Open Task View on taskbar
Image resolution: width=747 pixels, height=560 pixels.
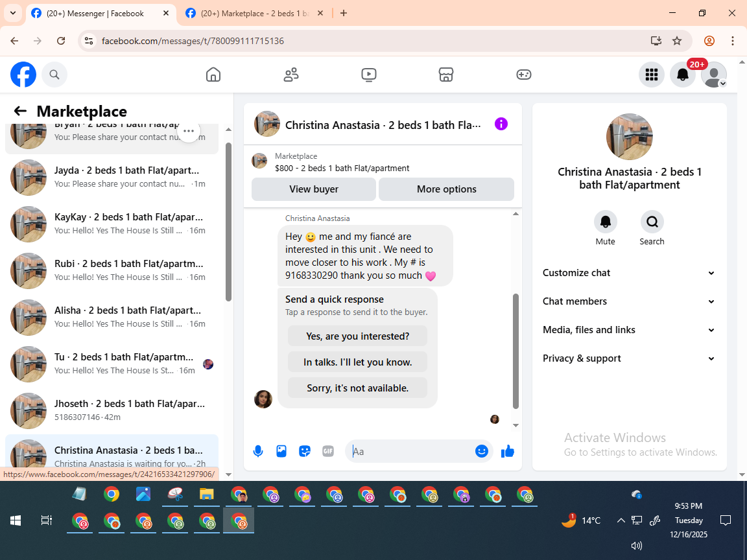click(46, 520)
